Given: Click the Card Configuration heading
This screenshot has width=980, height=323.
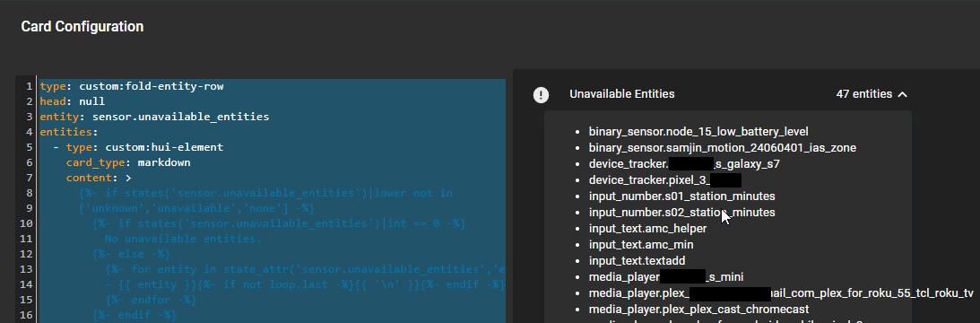Looking at the screenshot, I should [82, 26].
